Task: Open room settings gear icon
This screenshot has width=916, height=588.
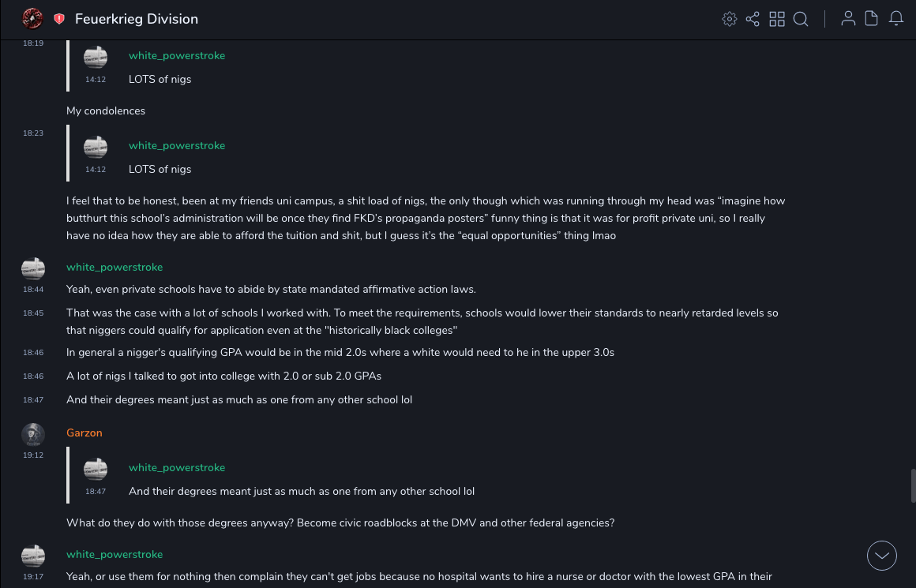Action: (730, 19)
